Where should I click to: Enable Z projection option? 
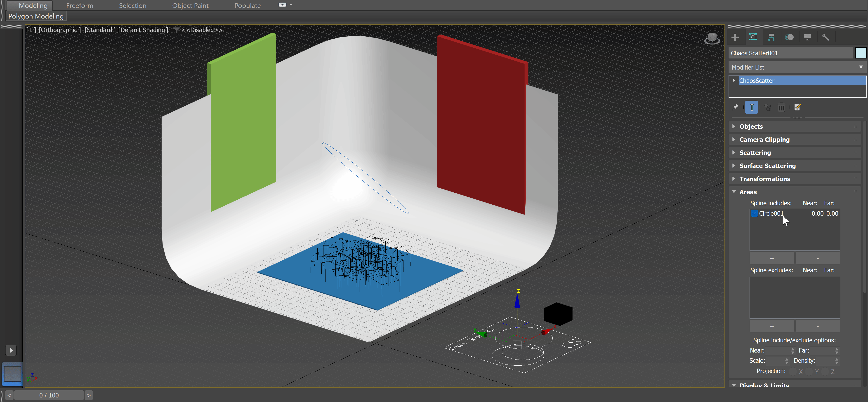[x=825, y=372]
